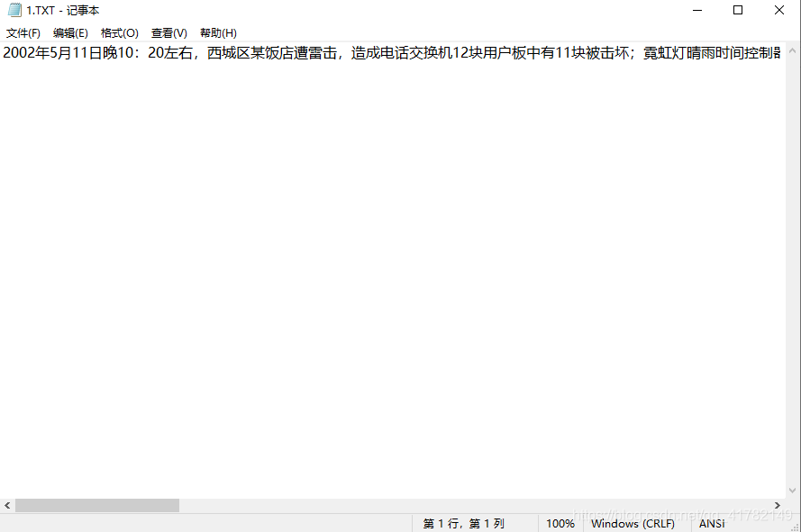Viewport: 801px width, 532px height.
Task: Click the vertical scrollbar up arrow
Action: coord(792,50)
